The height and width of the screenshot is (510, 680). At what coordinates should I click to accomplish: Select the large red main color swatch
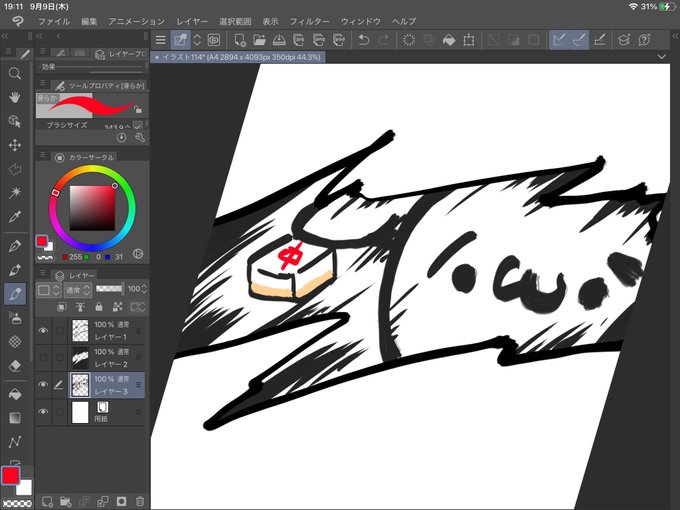(10, 475)
